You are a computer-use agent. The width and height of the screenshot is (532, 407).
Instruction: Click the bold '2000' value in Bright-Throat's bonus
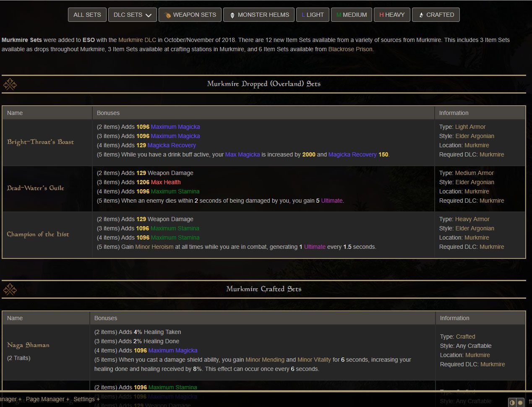pos(309,154)
